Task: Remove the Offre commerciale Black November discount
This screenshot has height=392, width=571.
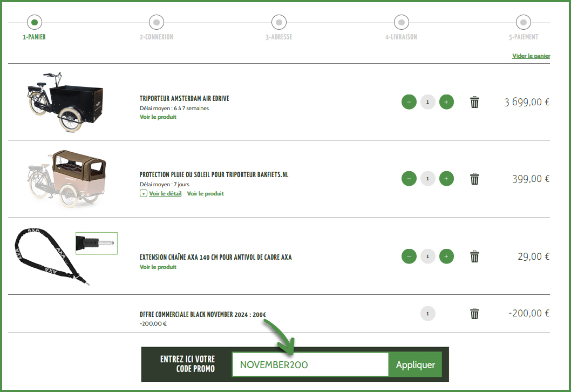Action: [x=474, y=313]
